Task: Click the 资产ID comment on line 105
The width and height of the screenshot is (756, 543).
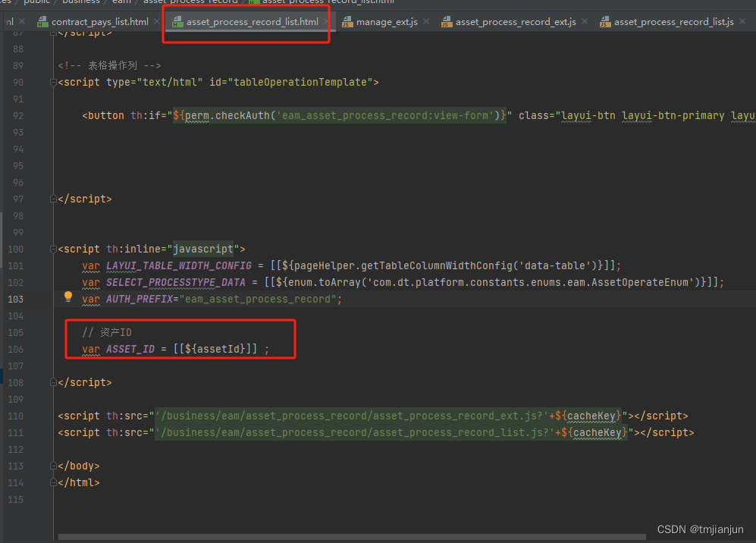Action: 107,332
